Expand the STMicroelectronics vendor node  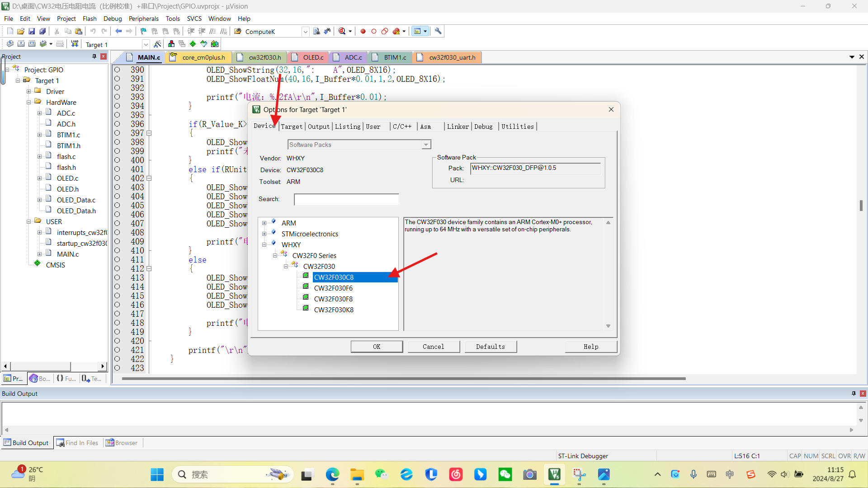click(264, 234)
